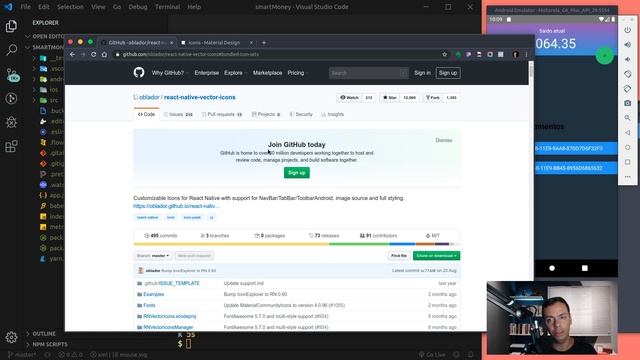Dismiss the Join GitHub today banner
640x360 pixels.
(444, 140)
